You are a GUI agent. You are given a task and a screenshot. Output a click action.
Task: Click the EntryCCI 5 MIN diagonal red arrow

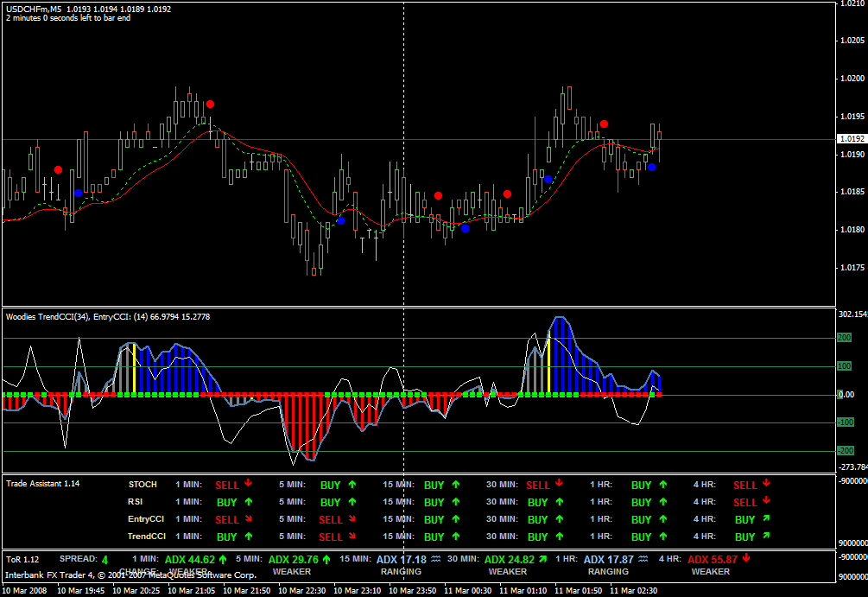[352, 518]
